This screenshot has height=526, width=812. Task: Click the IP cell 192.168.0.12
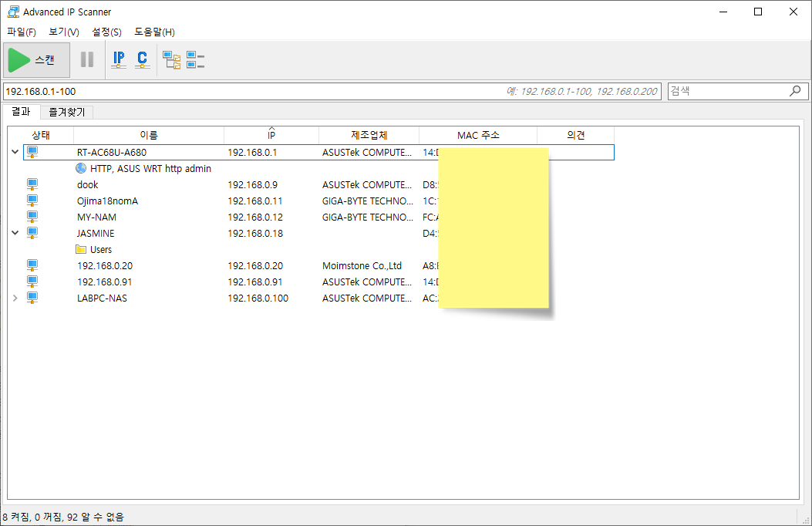coord(255,217)
